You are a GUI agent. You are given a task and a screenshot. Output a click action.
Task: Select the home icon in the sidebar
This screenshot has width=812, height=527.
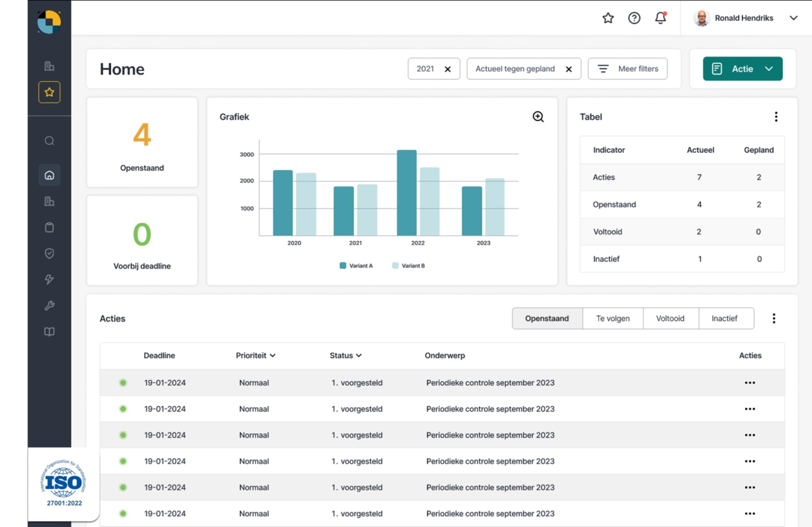[49, 175]
